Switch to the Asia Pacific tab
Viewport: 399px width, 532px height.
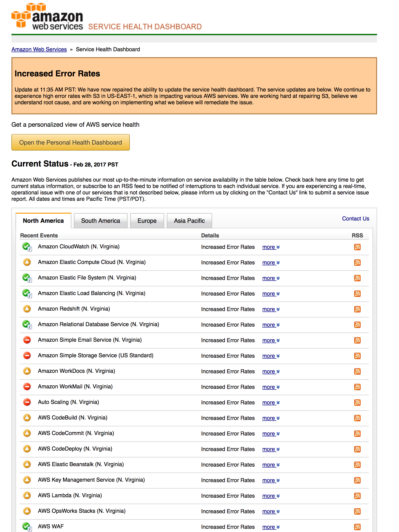[189, 220]
